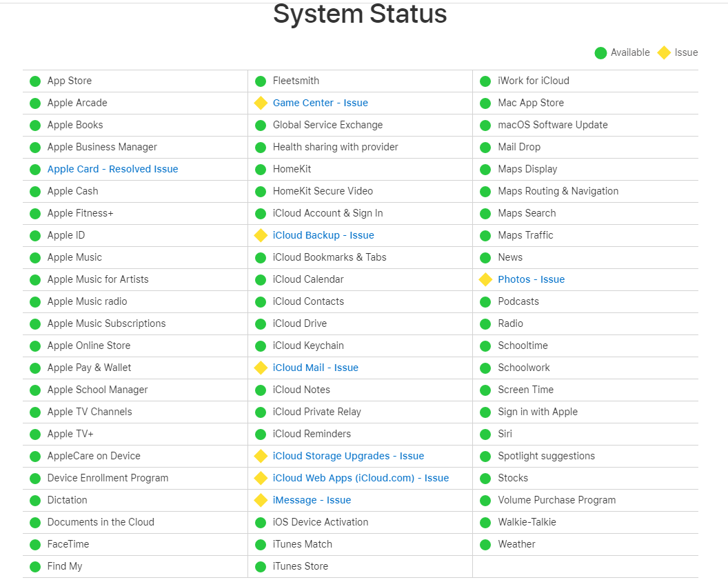Open the Game Center - Issue link
This screenshot has width=728, height=580.
pos(321,103)
